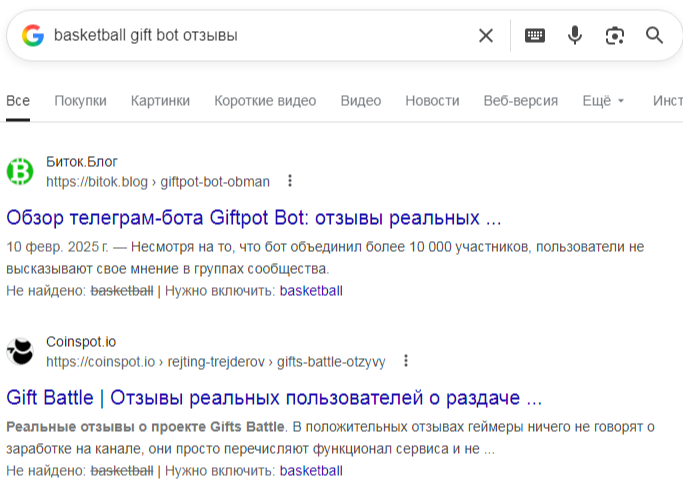
Task: Open the Веб-версия tab
Action: [x=521, y=101]
